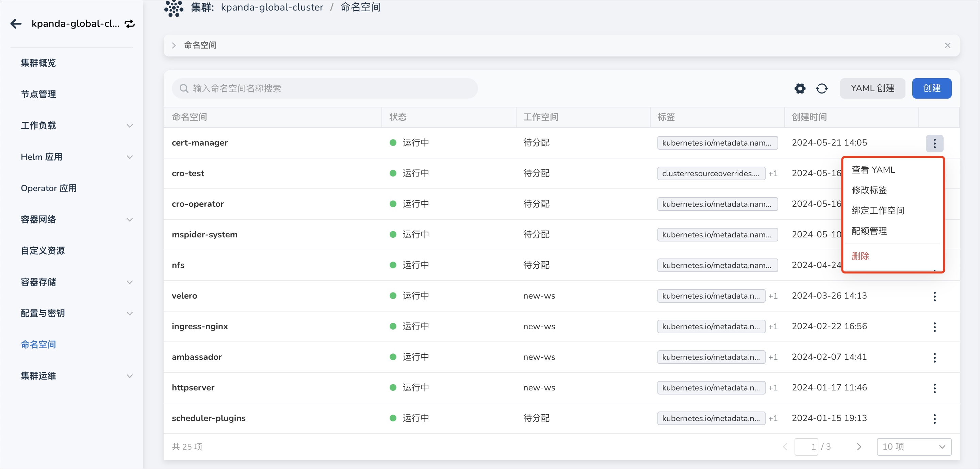Go to previous page arrow
This screenshot has width=980, height=469.
click(785, 447)
